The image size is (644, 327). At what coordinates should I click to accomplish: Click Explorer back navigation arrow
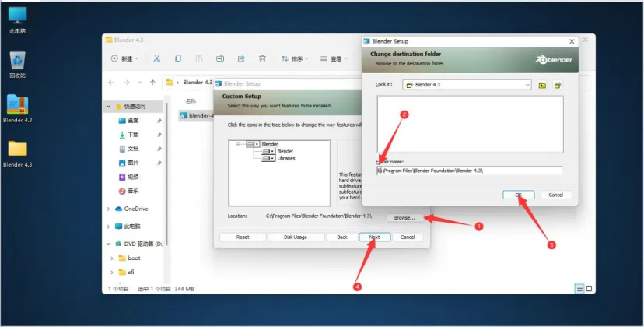coord(111,83)
